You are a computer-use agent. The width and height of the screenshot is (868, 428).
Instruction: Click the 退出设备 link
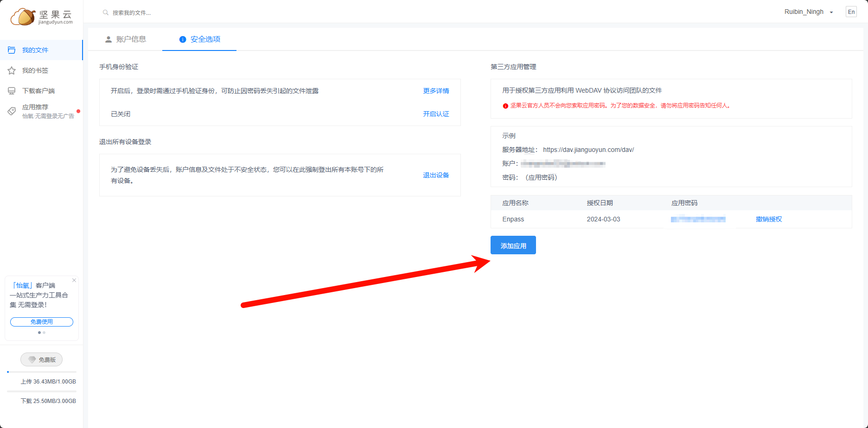[x=436, y=175]
